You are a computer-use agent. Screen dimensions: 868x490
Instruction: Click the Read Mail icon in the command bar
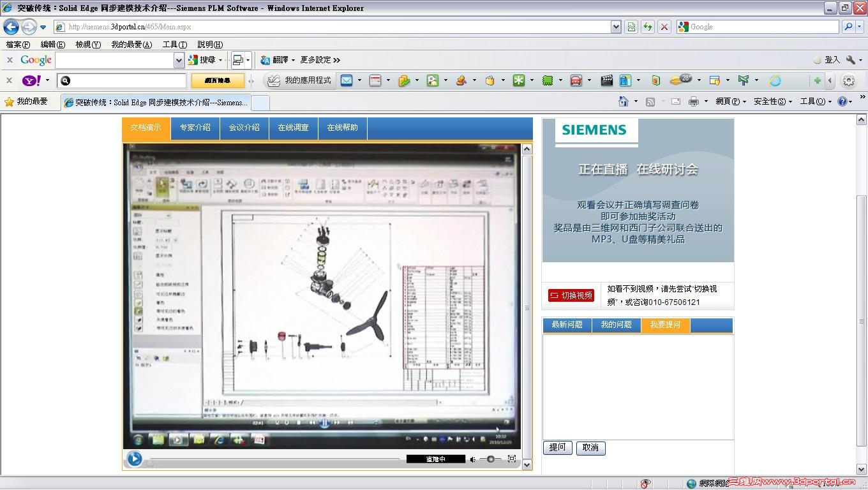pyautogui.click(x=676, y=101)
